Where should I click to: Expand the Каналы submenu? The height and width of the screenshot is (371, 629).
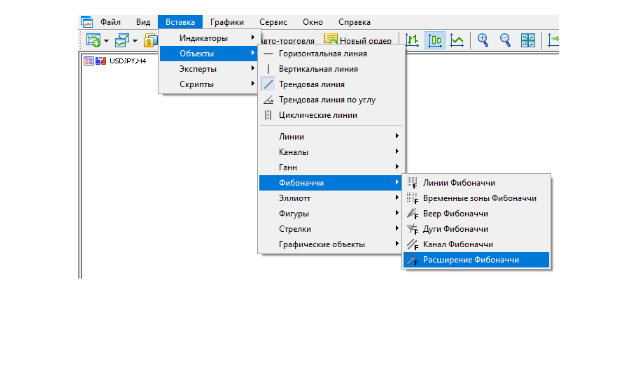(x=331, y=152)
